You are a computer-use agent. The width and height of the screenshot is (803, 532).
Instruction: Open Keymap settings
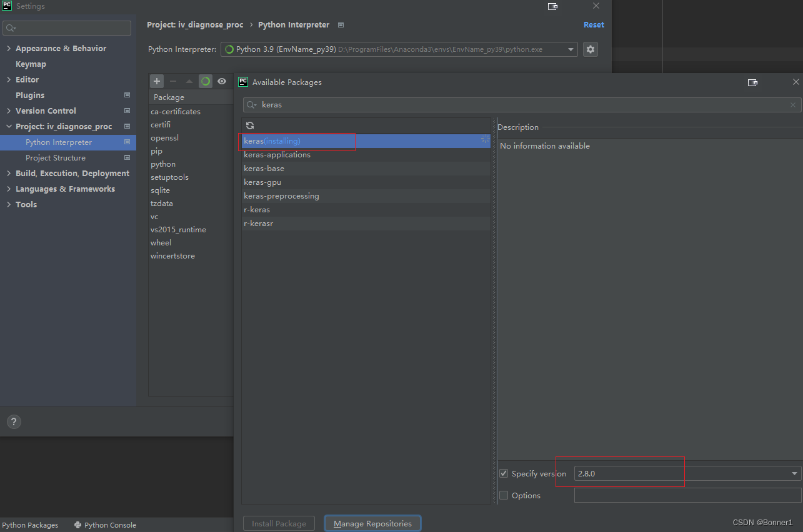[31, 64]
